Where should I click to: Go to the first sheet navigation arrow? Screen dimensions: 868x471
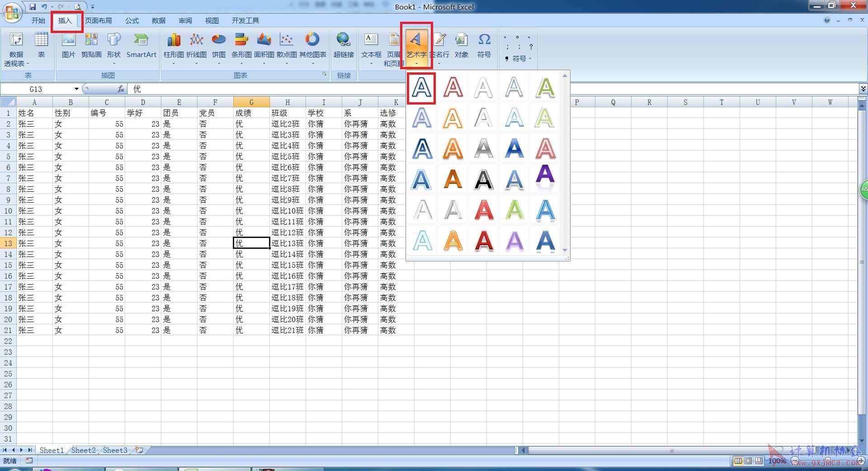pyautogui.click(x=5, y=450)
